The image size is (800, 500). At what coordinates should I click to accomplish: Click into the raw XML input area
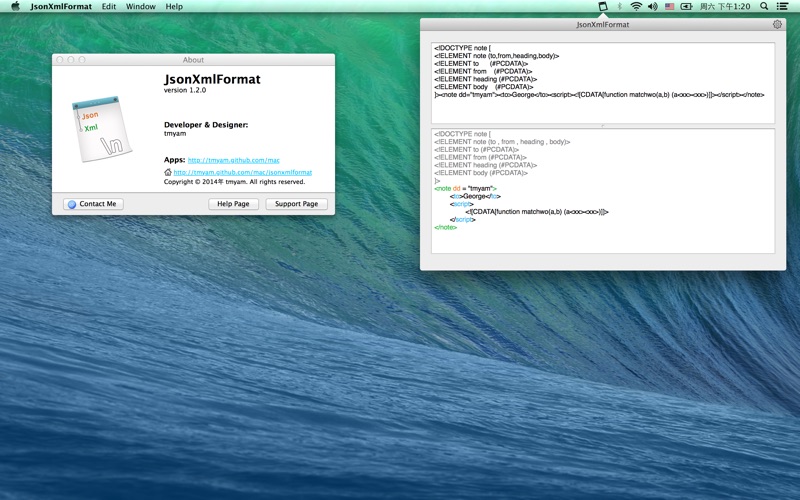pos(603,83)
